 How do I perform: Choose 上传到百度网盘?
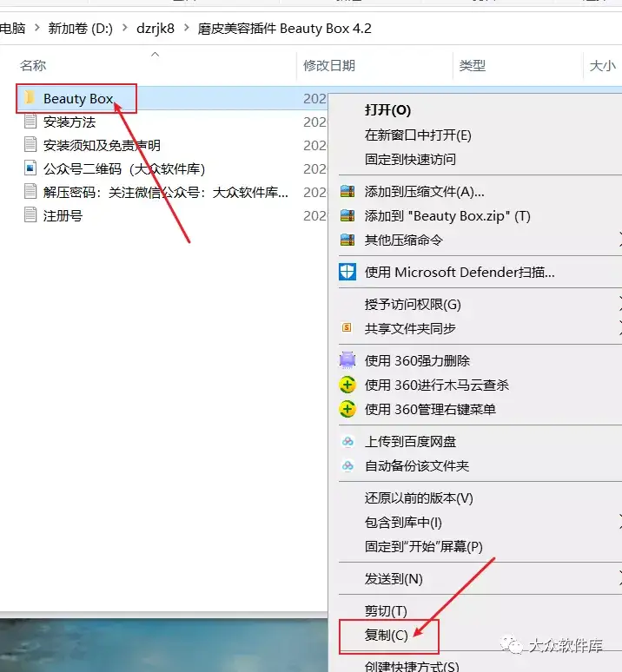[x=410, y=441]
